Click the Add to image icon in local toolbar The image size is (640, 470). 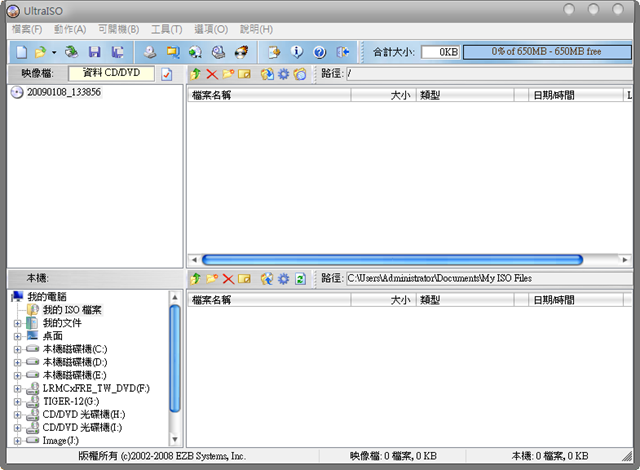coord(267,279)
